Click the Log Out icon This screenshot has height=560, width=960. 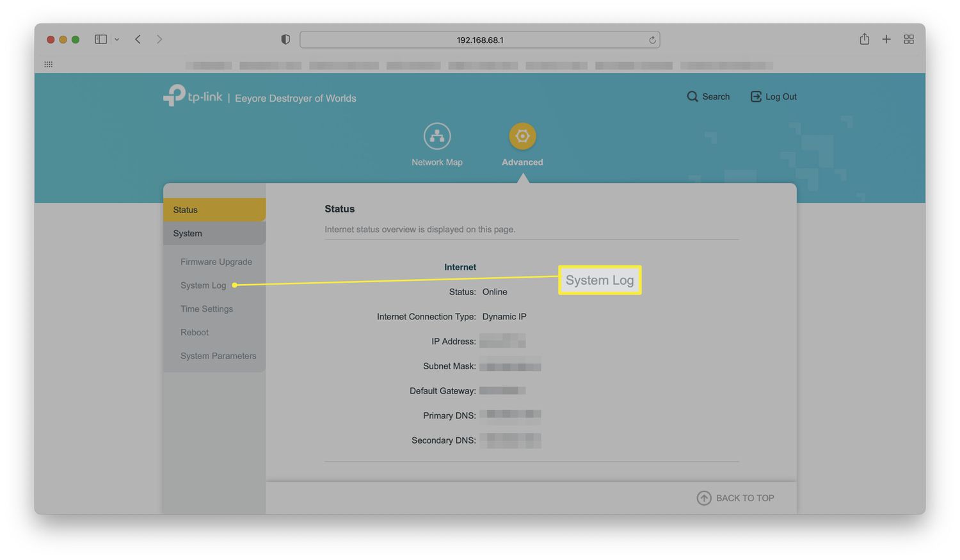[x=756, y=97]
